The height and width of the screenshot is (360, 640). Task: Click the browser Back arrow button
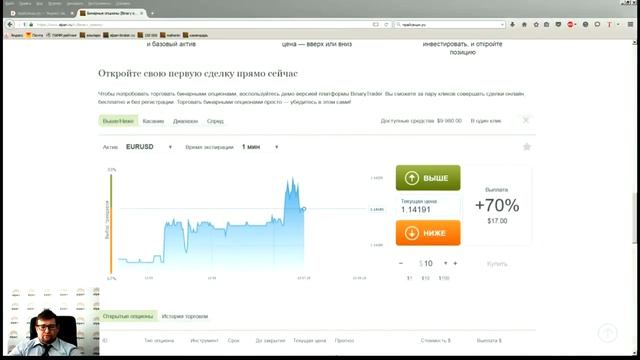10,24
